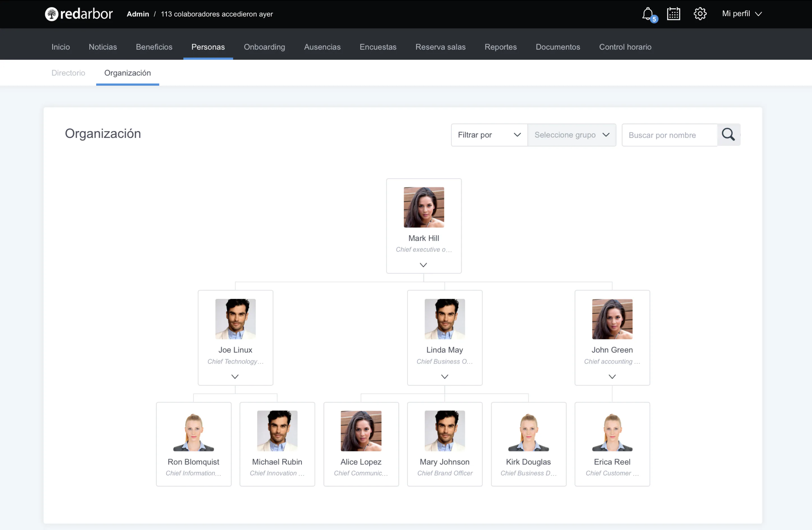
Task: Open the notifications bell icon
Action: pos(648,14)
